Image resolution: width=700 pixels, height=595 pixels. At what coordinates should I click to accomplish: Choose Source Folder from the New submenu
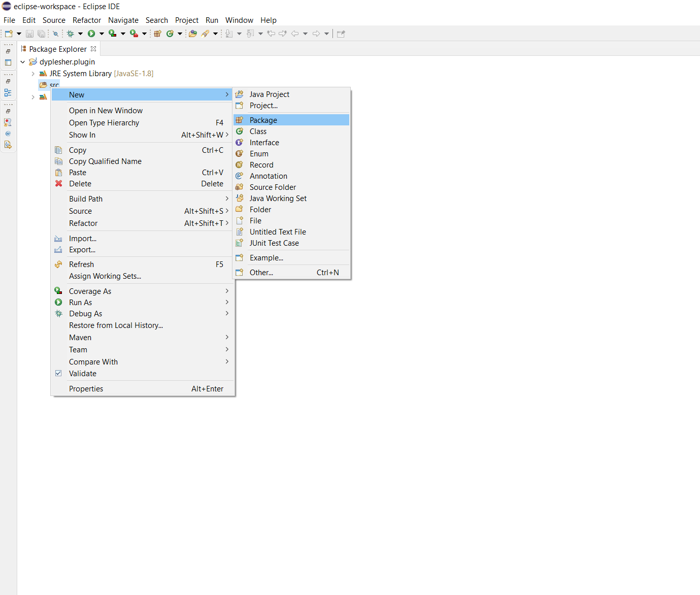(x=291, y=187)
